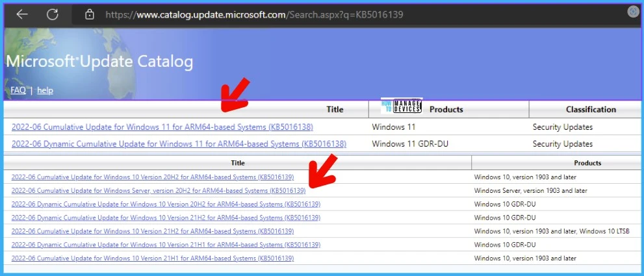Open Cumulative Update for Windows 11 ARM64 KB5016138
Screen dimensions: 644x276
[162, 127]
